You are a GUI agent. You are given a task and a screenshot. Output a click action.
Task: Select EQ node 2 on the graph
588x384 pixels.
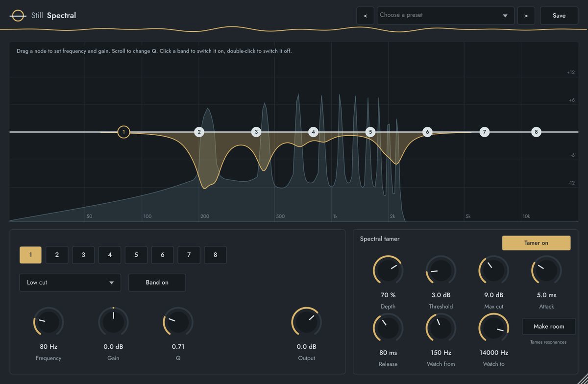[199, 132]
